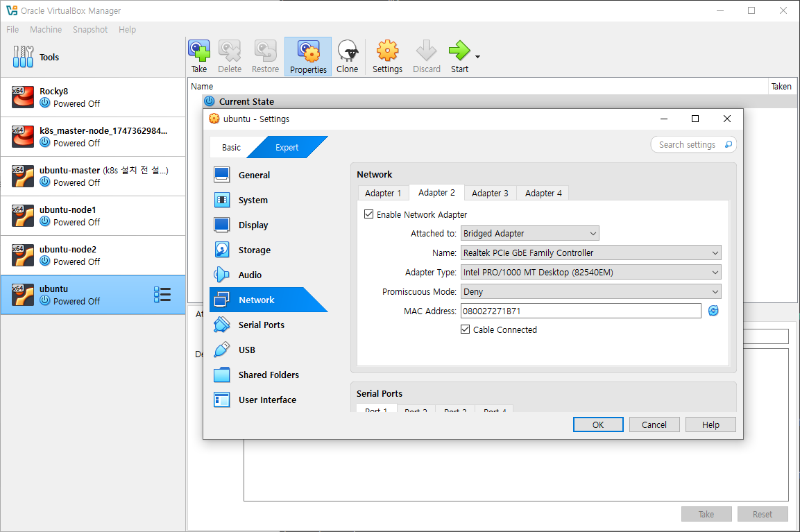Maximize the ubuntu Settings dialog
The height and width of the screenshot is (532, 800).
pos(695,119)
